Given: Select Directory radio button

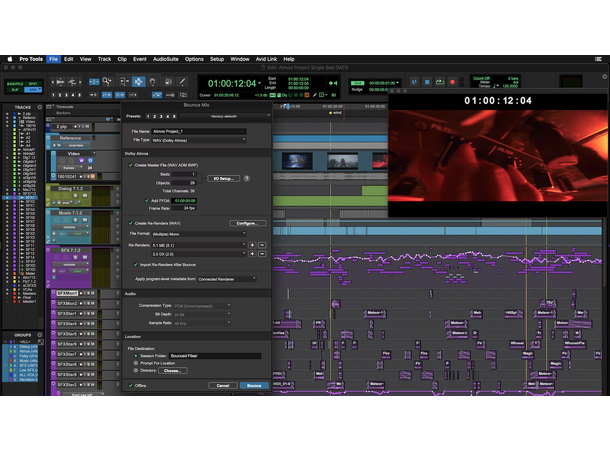Looking at the screenshot, I should pos(136,370).
